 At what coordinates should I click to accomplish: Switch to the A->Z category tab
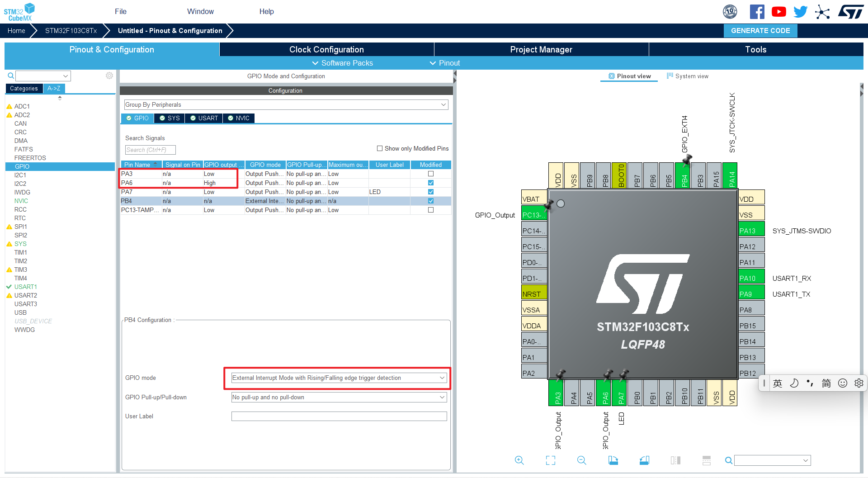point(54,88)
